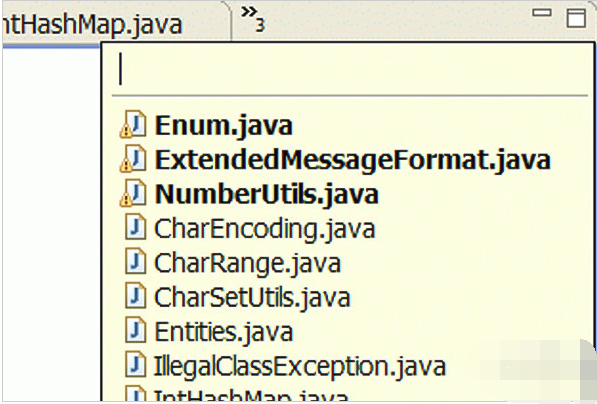Select CharRange.java entry
Viewport: 597px width, 404px height.
(x=247, y=263)
